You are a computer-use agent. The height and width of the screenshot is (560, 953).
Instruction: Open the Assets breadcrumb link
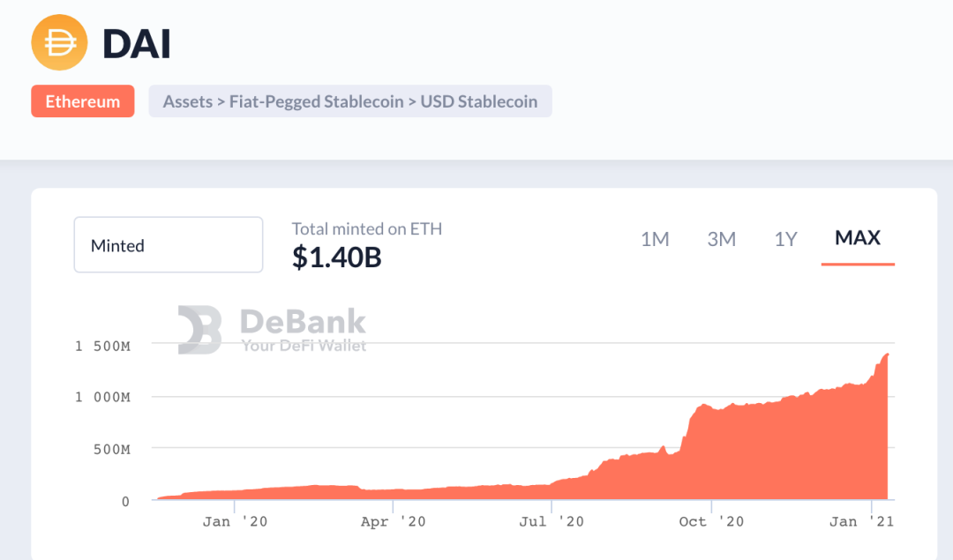[187, 101]
